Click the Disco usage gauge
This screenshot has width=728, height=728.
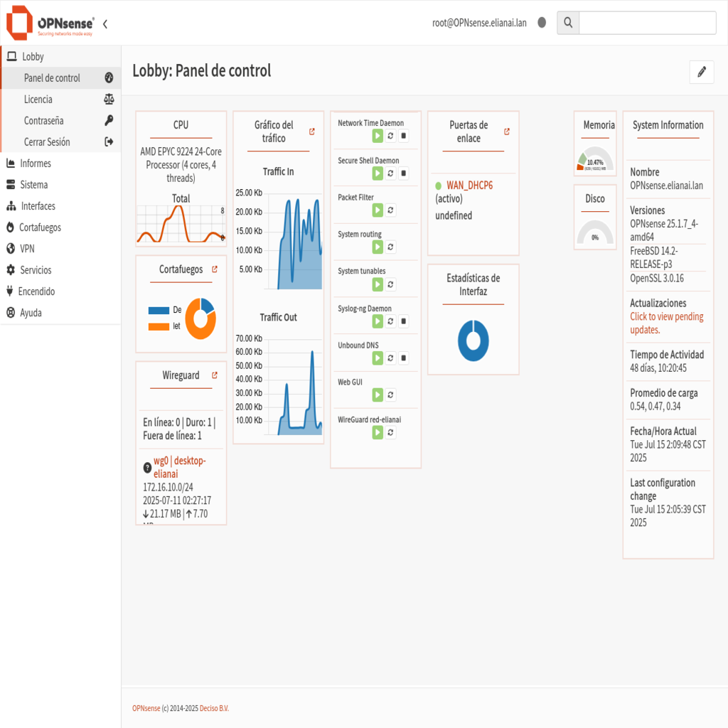point(595,232)
